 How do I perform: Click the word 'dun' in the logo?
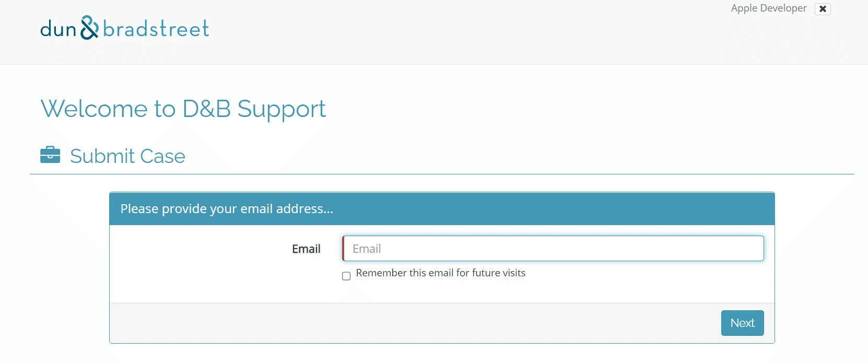point(58,30)
